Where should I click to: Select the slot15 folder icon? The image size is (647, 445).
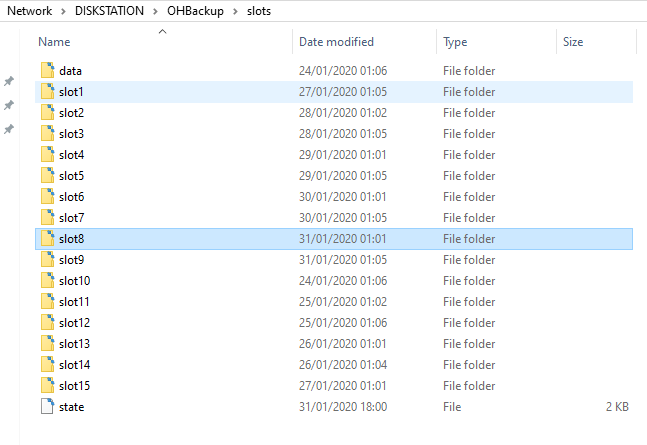(x=48, y=386)
